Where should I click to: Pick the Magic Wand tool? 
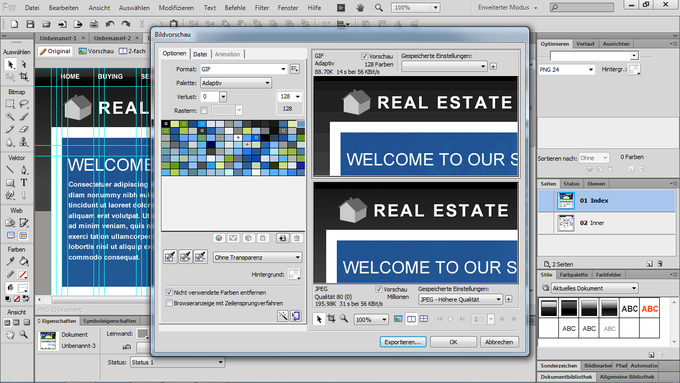click(x=10, y=116)
